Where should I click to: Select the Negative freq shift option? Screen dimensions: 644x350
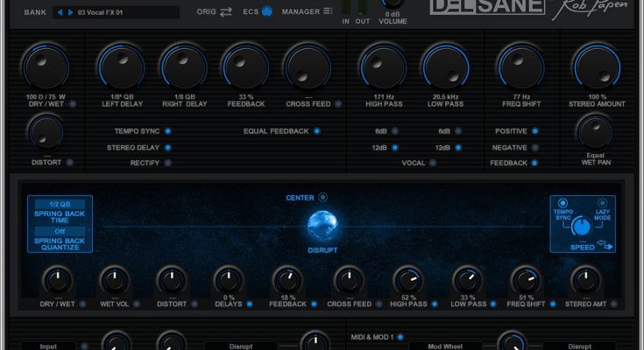click(x=534, y=147)
